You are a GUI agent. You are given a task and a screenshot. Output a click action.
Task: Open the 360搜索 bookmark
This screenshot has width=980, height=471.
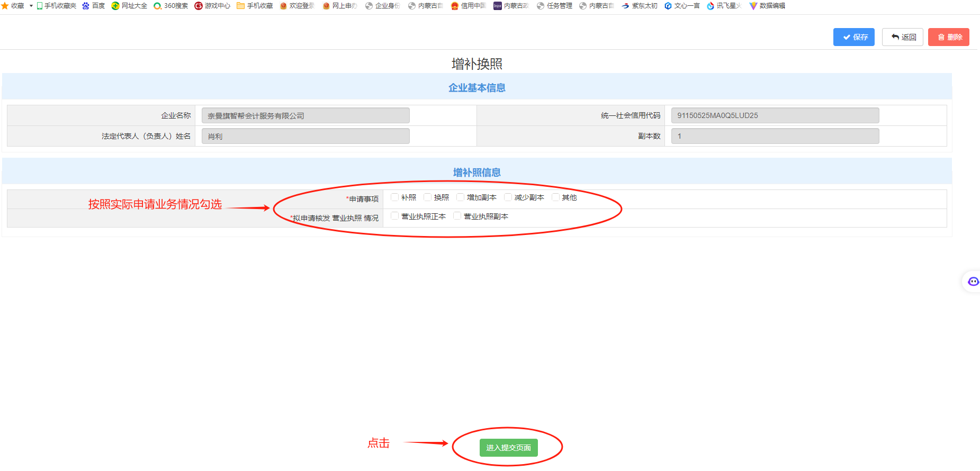[x=170, y=6]
